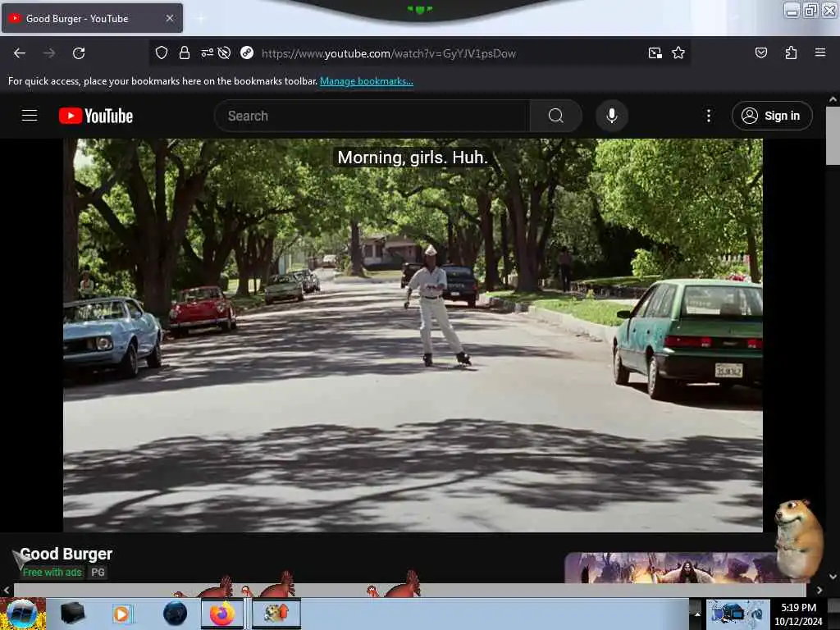Click the blocked autoplay permission icon
840x630 pixels.
225,52
